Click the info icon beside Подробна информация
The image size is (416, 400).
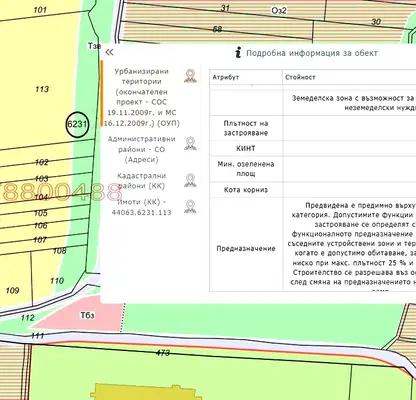point(238,53)
